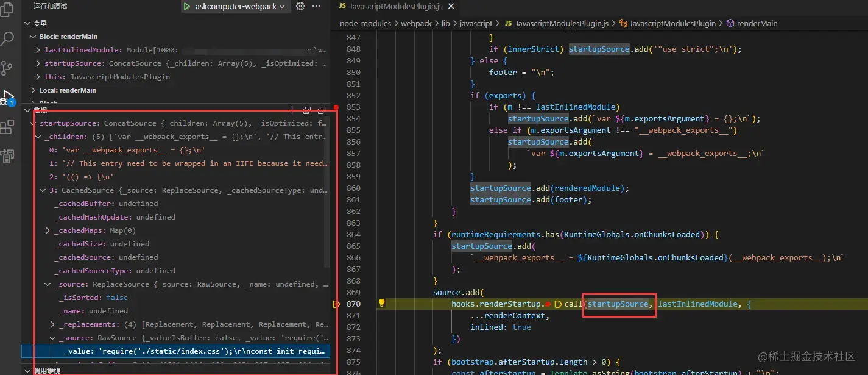868x375 pixels.
Task: Click webpack in the breadcrumb
Action: pyautogui.click(x=416, y=23)
